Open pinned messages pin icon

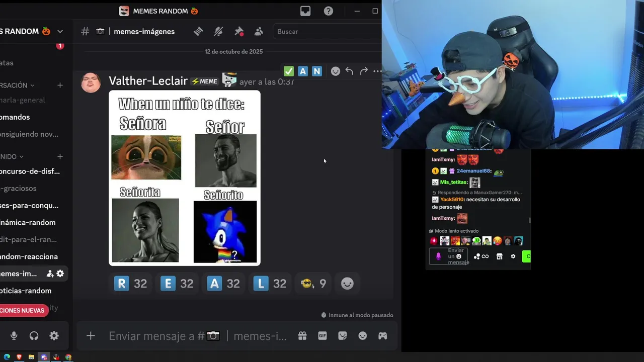[x=239, y=31]
